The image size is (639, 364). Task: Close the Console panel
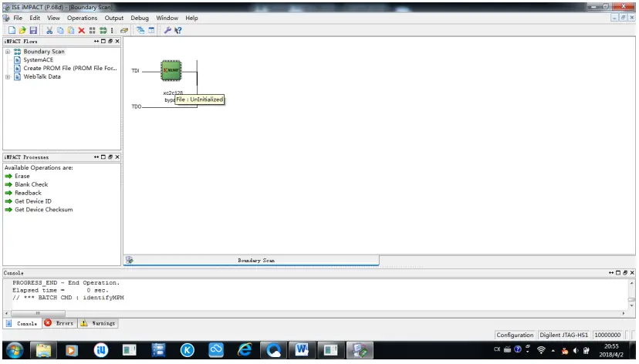[x=632, y=273]
